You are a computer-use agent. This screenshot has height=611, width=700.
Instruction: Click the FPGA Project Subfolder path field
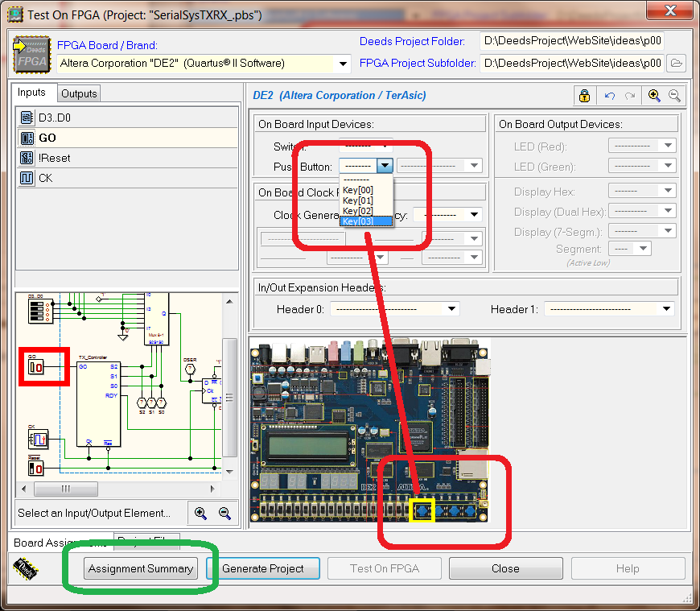pos(572,63)
